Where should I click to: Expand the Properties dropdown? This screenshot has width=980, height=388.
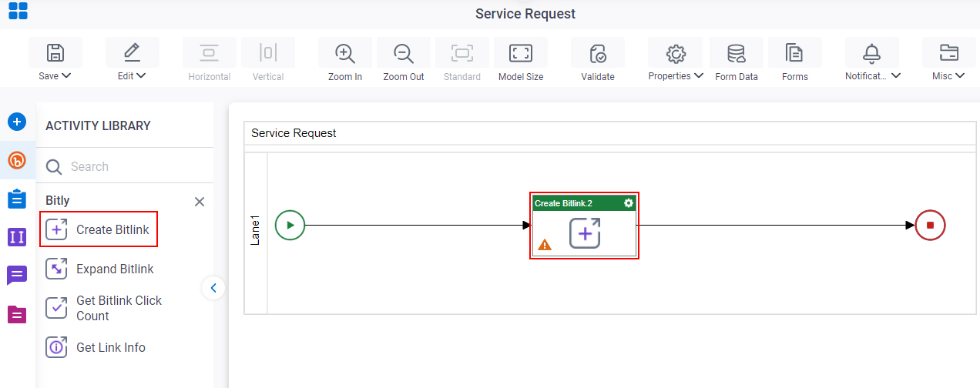pos(699,76)
